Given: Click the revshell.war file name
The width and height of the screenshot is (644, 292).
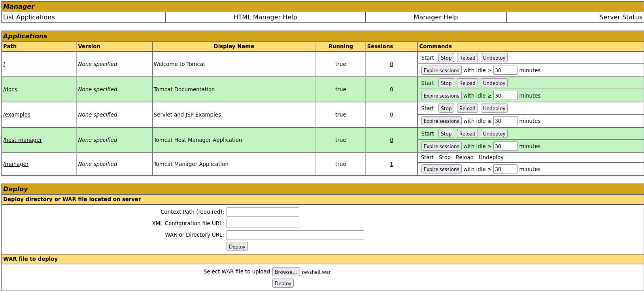Looking at the screenshot, I should click(x=316, y=272).
